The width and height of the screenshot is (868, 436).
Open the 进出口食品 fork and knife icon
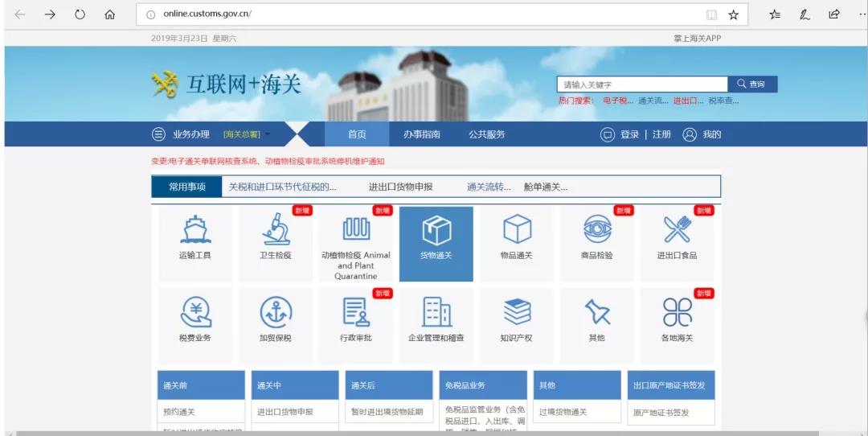[x=677, y=231]
